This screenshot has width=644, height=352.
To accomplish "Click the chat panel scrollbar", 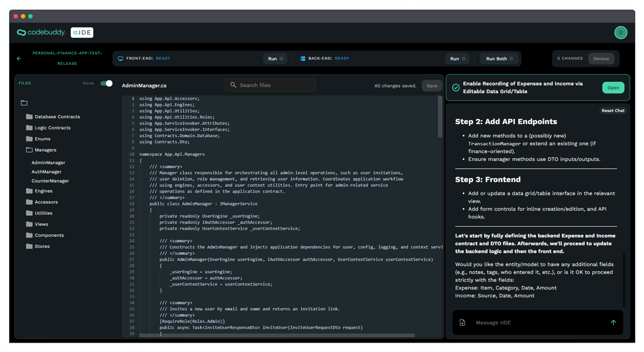I will pyautogui.click(x=624, y=280).
